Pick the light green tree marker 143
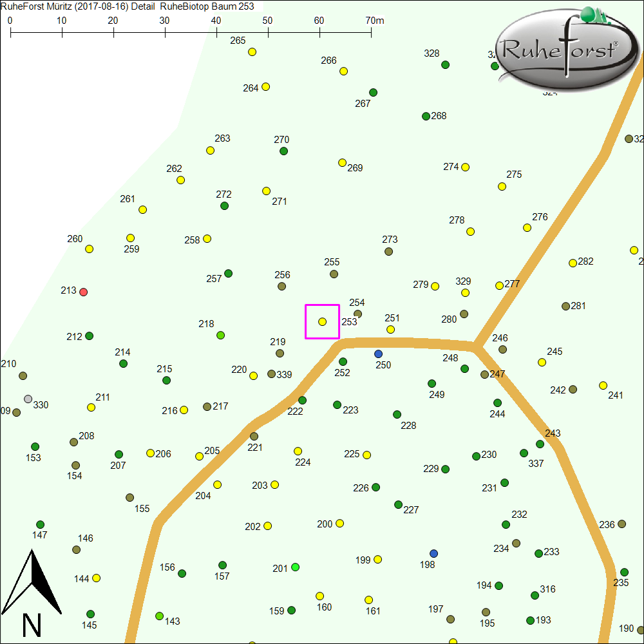The width and height of the screenshot is (644, 644). click(x=159, y=616)
